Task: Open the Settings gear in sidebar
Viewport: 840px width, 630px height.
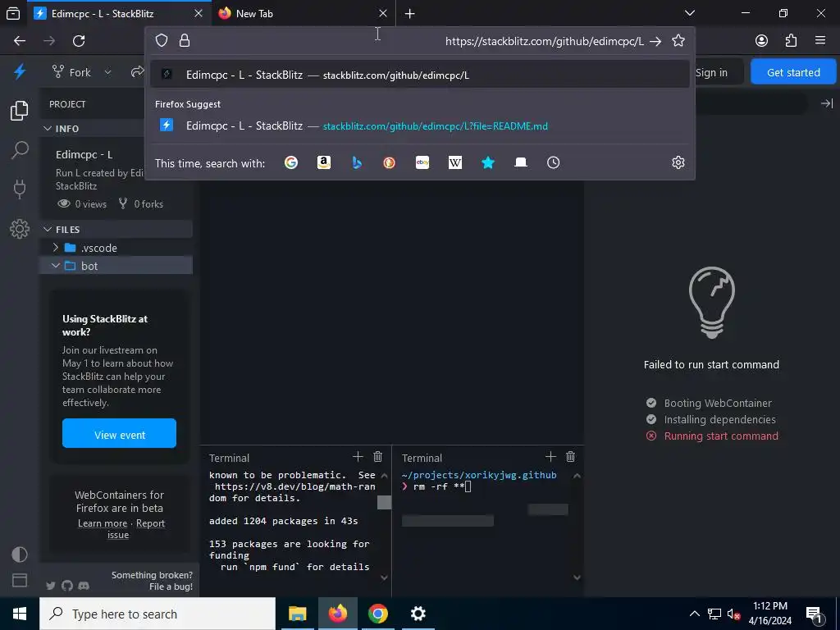Action: pyautogui.click(x=20, y=229)
